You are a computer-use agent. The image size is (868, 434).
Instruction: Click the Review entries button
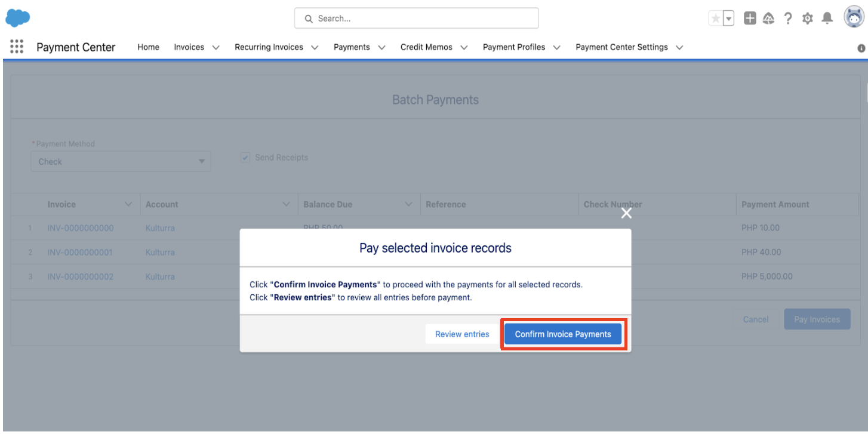tap(462, 334)
